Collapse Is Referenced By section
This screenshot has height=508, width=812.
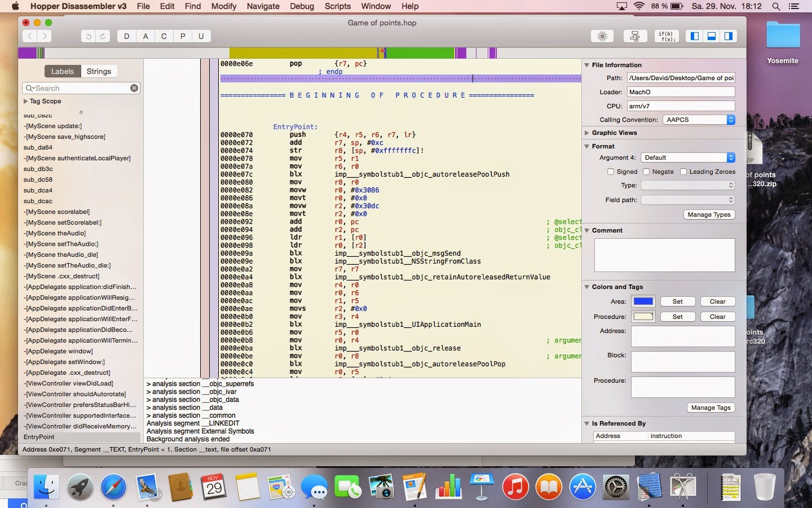click(x=586, y=423)
